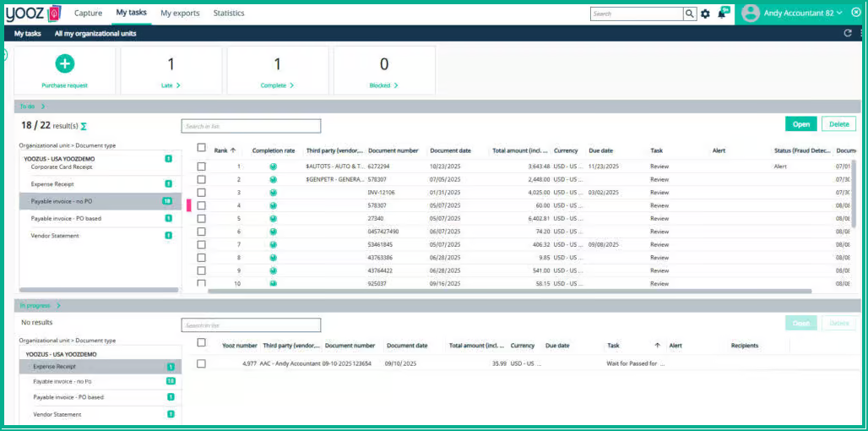Image resolution: width=868 pixels, height=431 pixels.
Task: Click the Due date column header in To do
Action: (x=600, y=150)
